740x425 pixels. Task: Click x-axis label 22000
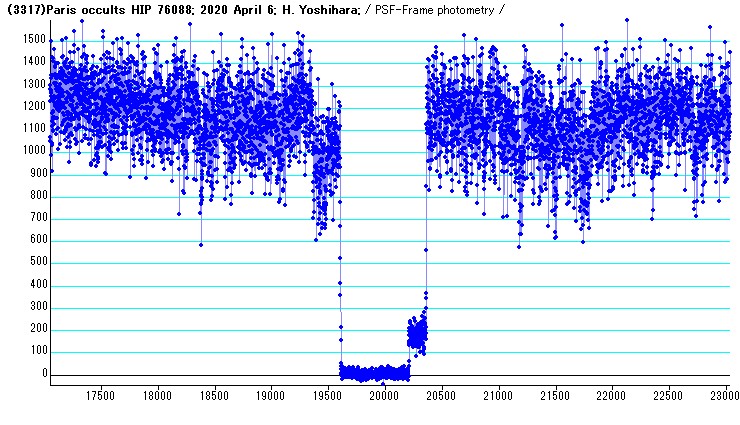tap(611, 395)
